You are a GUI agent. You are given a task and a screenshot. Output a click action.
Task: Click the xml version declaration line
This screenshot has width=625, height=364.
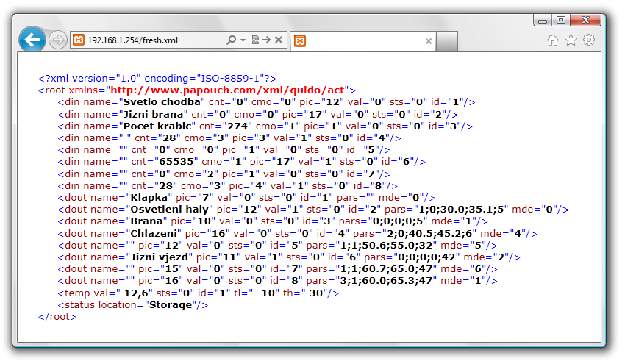coord(157,78)
